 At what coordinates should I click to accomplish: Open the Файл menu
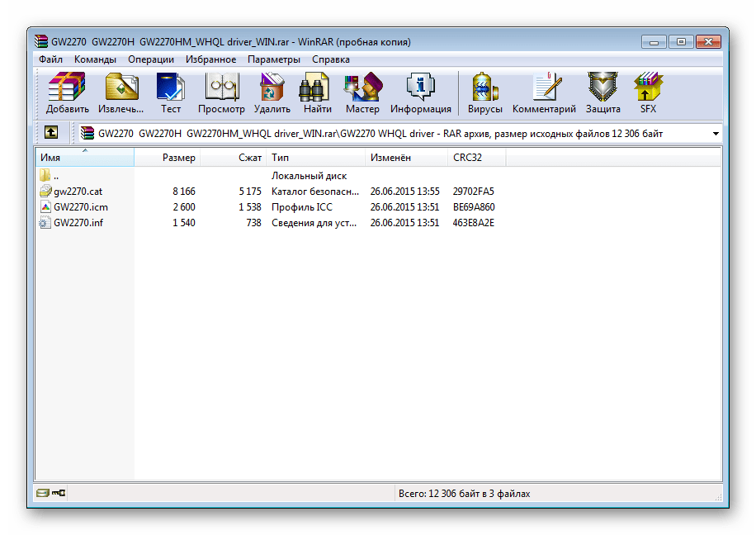[50, 59]
